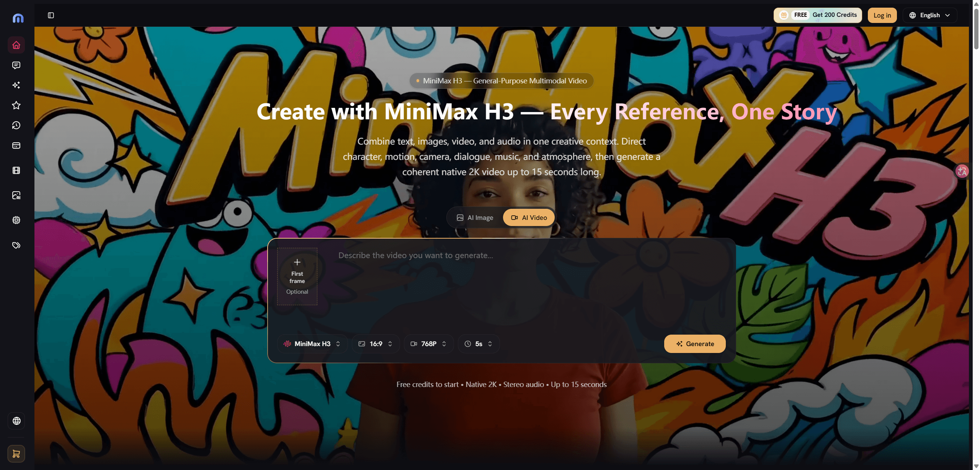Click FREE Get 200 Credits banner
The image size is (980, 470).
(x=818, y=15)
